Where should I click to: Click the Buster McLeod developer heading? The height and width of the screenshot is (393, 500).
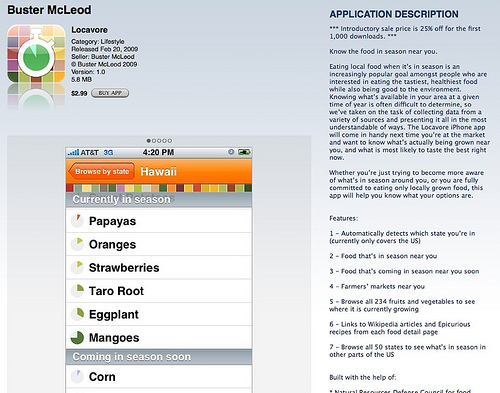click(x=49, y=10)
